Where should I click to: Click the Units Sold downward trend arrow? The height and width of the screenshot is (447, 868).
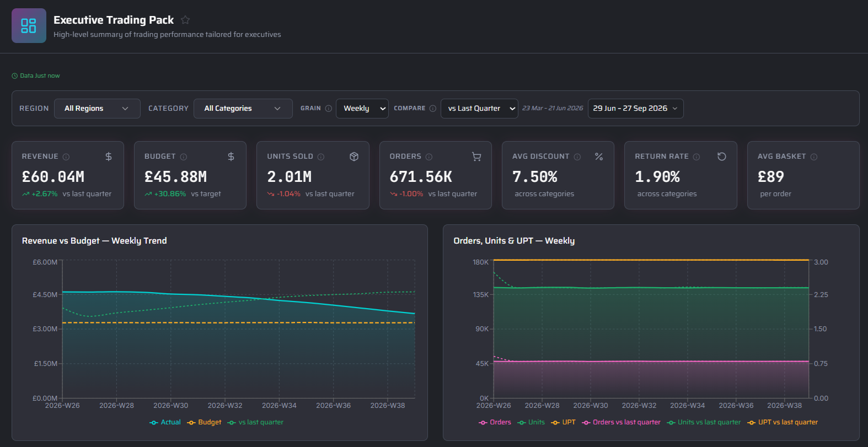point(271,194)
